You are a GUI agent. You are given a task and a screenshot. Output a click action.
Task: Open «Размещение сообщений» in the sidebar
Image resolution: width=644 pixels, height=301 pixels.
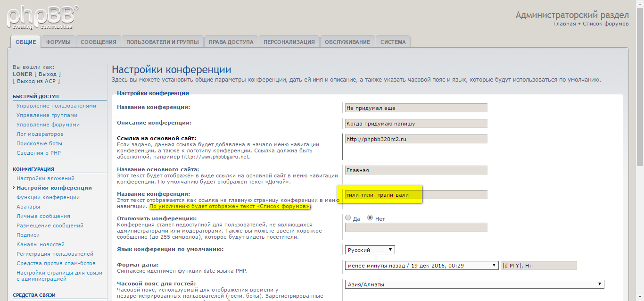(x=50, y=226)
